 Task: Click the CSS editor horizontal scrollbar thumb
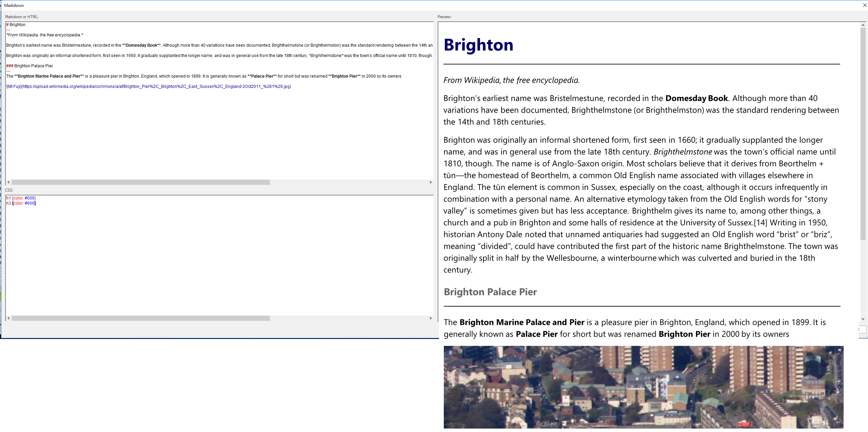pyautogui.click(x=141, y=318)
